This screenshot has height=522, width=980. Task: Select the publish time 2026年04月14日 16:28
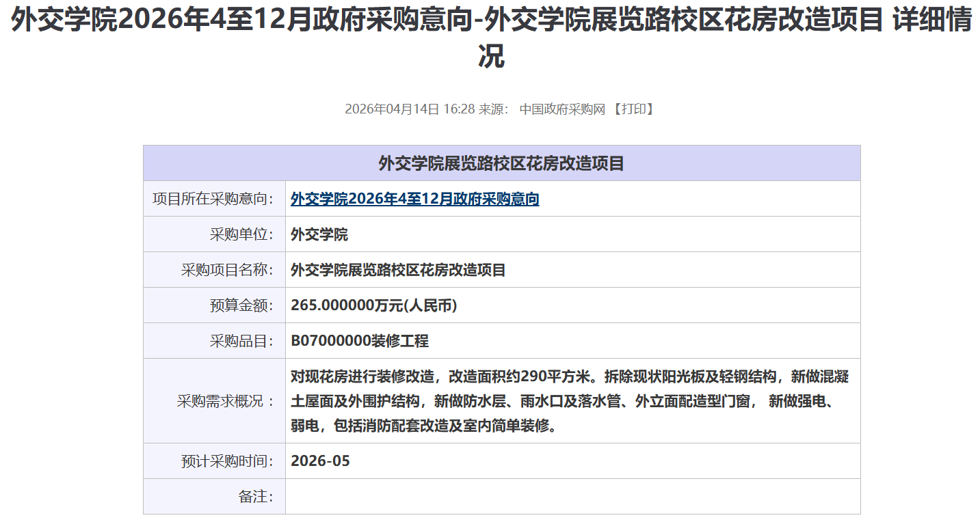coord(410,109)
